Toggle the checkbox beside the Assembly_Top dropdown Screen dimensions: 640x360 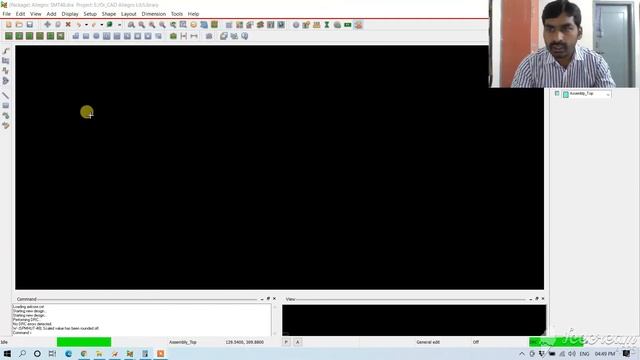[x=557, y=93]
